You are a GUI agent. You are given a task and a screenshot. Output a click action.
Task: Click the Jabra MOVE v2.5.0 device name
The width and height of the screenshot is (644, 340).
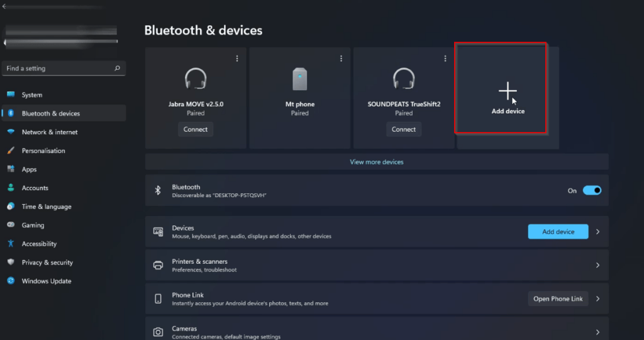(196, 104)
